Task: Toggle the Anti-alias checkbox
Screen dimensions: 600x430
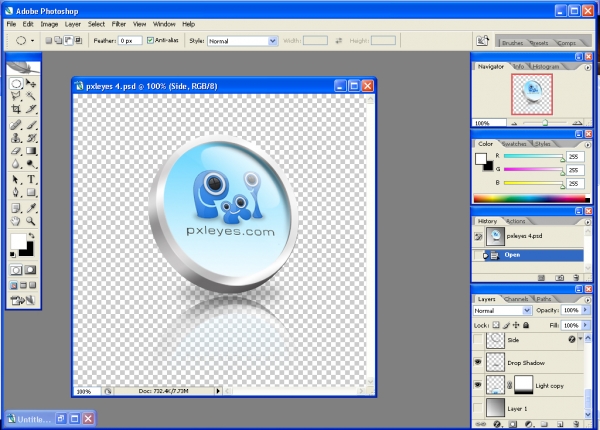Action: (x=150, y=40)
